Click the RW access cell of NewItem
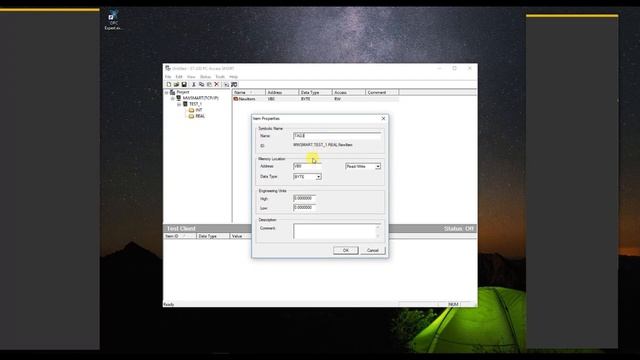 tap(338, 99)
